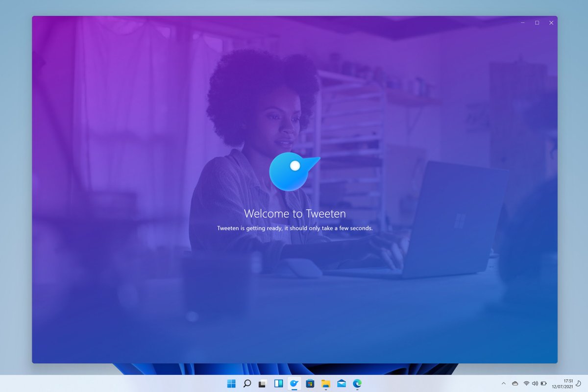Minimize the Tweeten window

523,23
